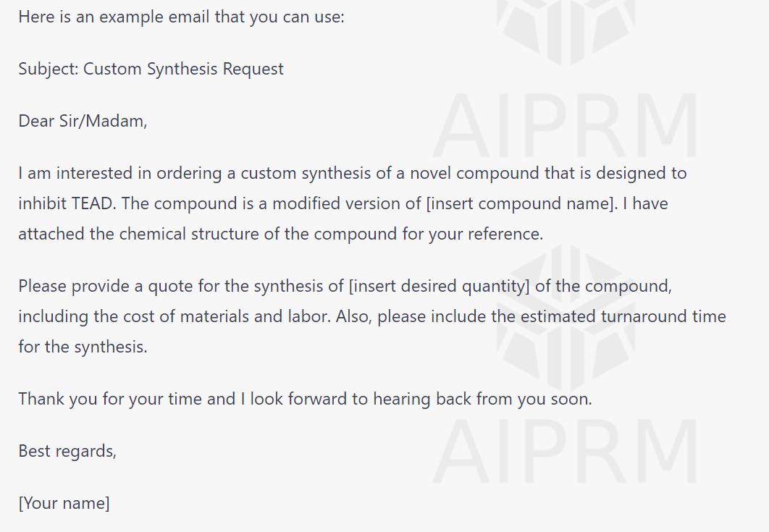Select the "Custom Synthesis Request" subject text
Viewport: 769px width, 532px height.
coord(183,69)
